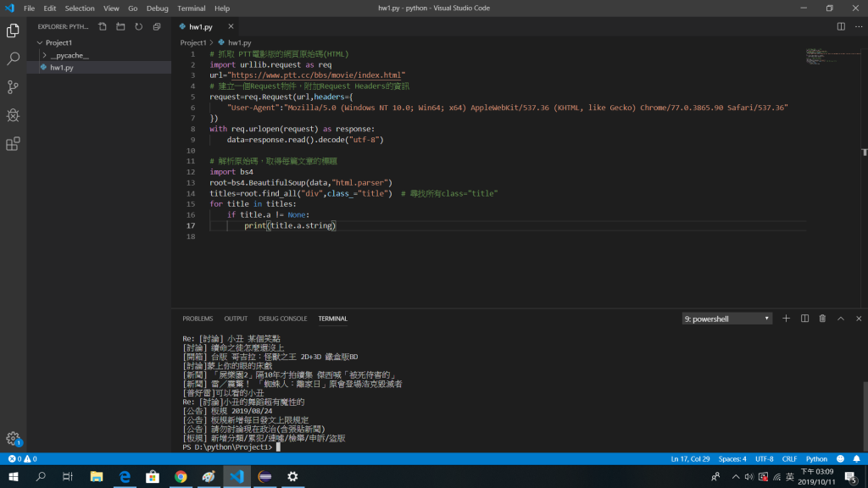This screenshot has height=488, width=868.
Task: Split the editor to the right
Action: pos(841,26)
